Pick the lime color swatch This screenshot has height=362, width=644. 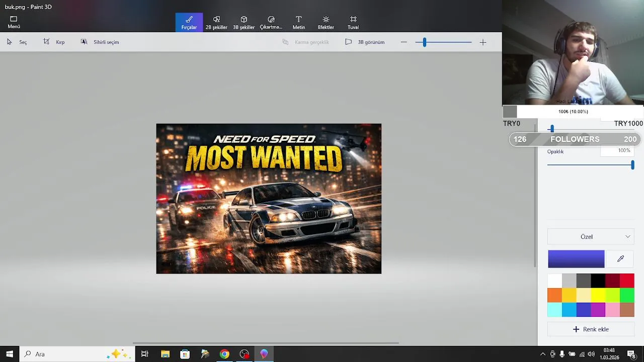point(613,295)
